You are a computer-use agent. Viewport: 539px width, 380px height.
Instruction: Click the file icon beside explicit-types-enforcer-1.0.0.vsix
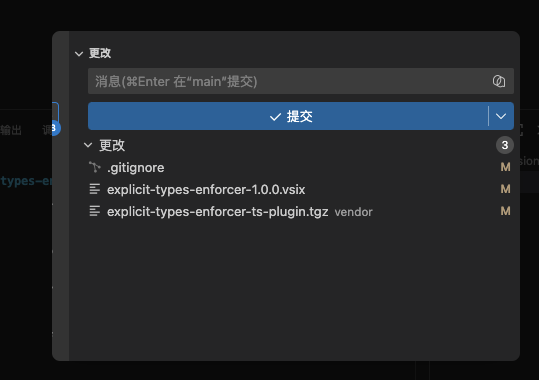95,189
